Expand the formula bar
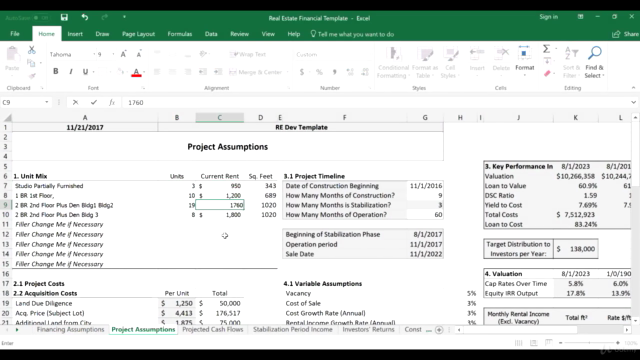Image resolution: width=640 pixels, height=360 pixels. click(633, 102)
